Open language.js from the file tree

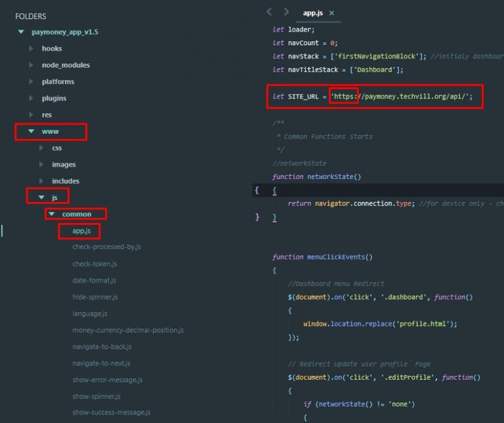[90, 313]
